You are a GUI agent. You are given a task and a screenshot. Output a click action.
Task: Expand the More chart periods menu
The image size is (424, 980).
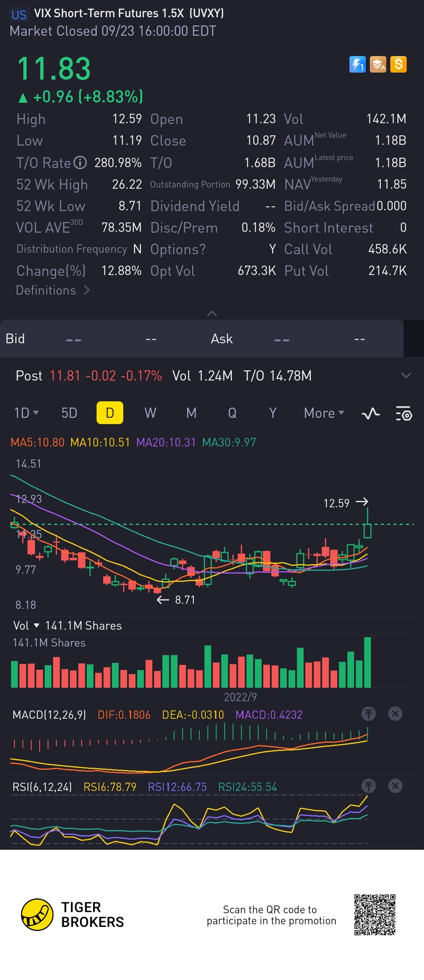(x=324, y=413)
